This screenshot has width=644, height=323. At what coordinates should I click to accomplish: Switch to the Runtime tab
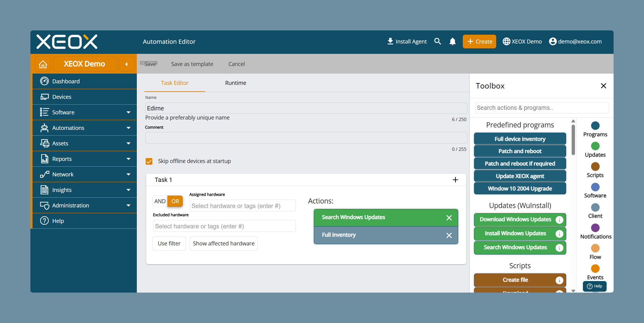(x=236, y=83)
